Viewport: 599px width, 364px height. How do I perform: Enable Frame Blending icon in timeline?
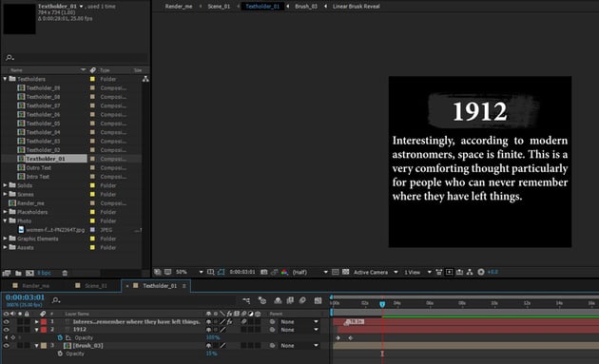pyautogui.click(x=290, y=301)
